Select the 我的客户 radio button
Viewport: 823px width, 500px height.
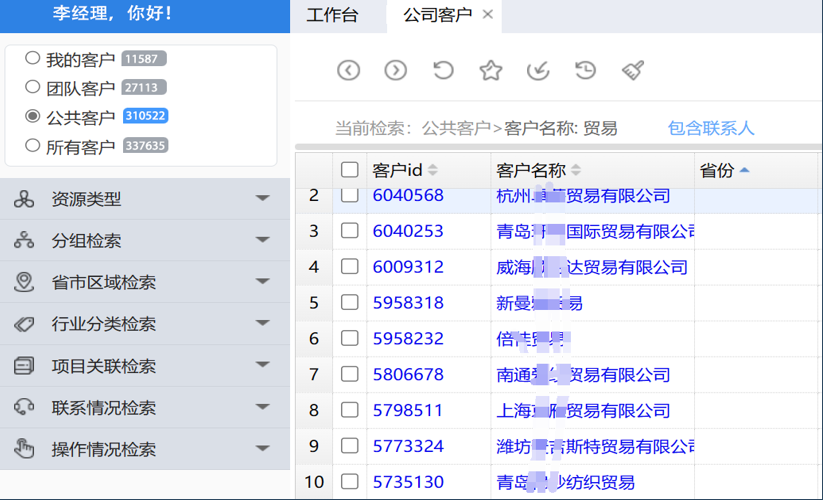coord(33,59)
